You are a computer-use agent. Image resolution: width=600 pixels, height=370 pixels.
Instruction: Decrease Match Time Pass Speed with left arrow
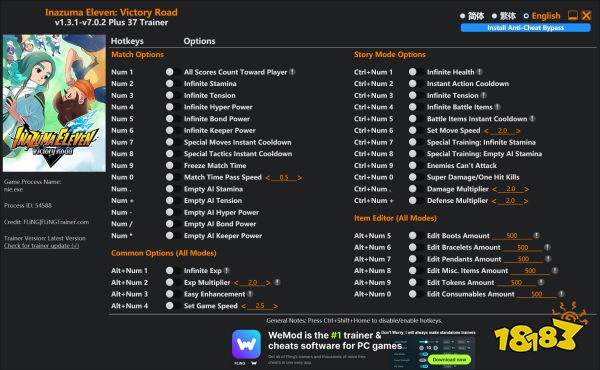pos(267,178)
